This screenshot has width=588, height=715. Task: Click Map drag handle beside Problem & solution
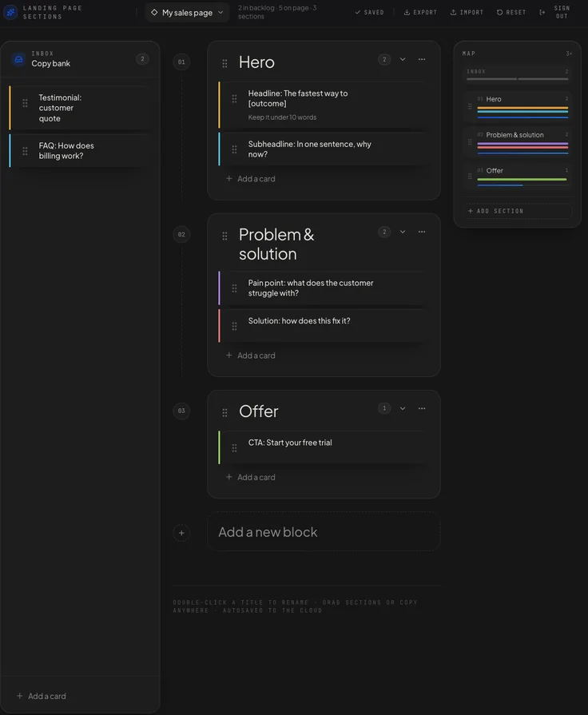(x=470, y=142)
